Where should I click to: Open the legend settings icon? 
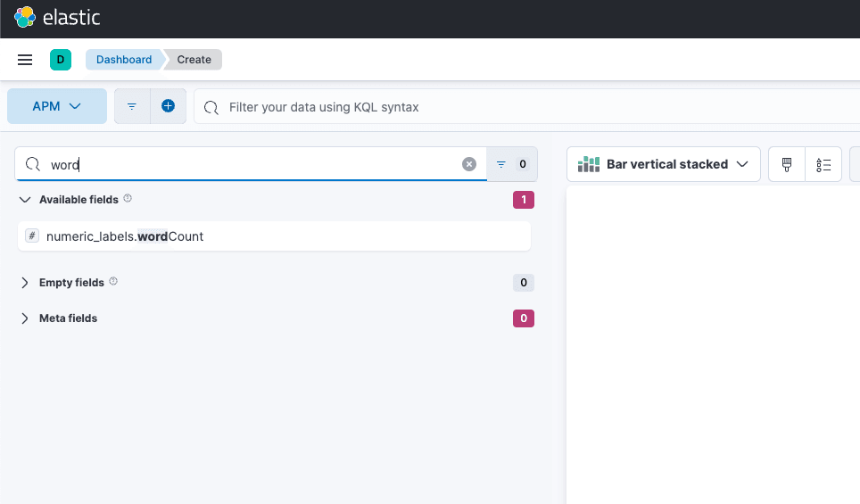coord(823,164)
